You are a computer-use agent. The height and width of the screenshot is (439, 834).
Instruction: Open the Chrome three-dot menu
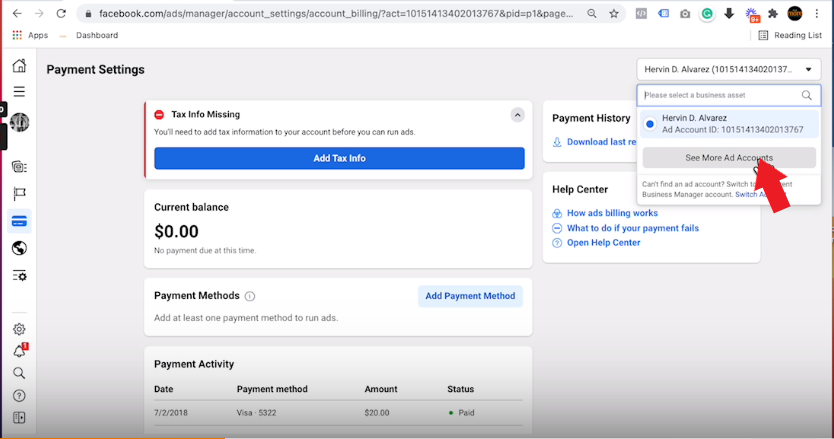coord(817,14)
